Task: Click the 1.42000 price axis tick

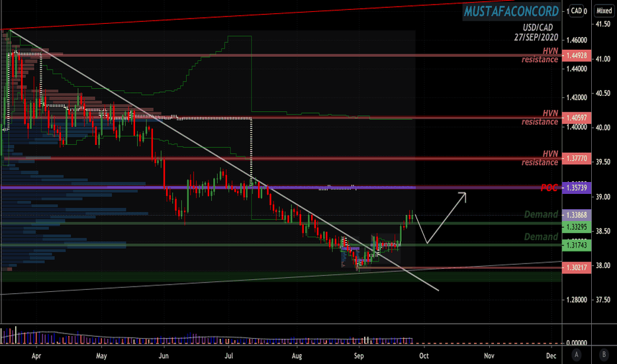Action: (x=577, y=97)
